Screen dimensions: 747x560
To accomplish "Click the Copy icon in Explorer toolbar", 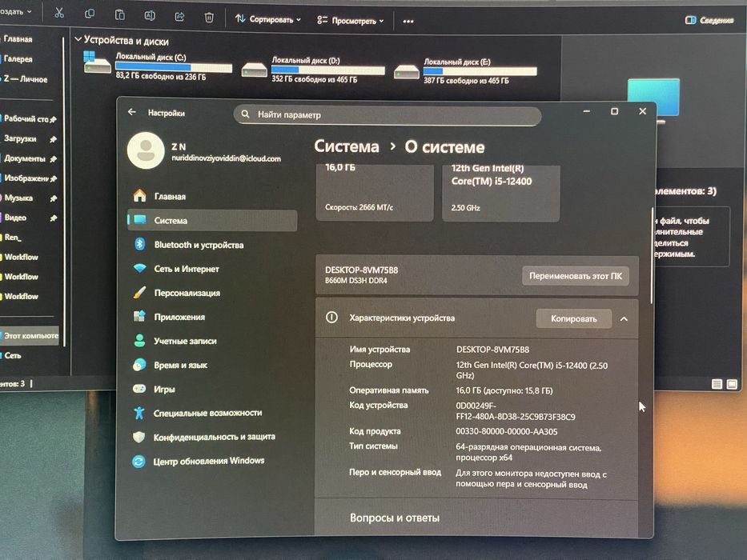I will [x=89, y=14].
